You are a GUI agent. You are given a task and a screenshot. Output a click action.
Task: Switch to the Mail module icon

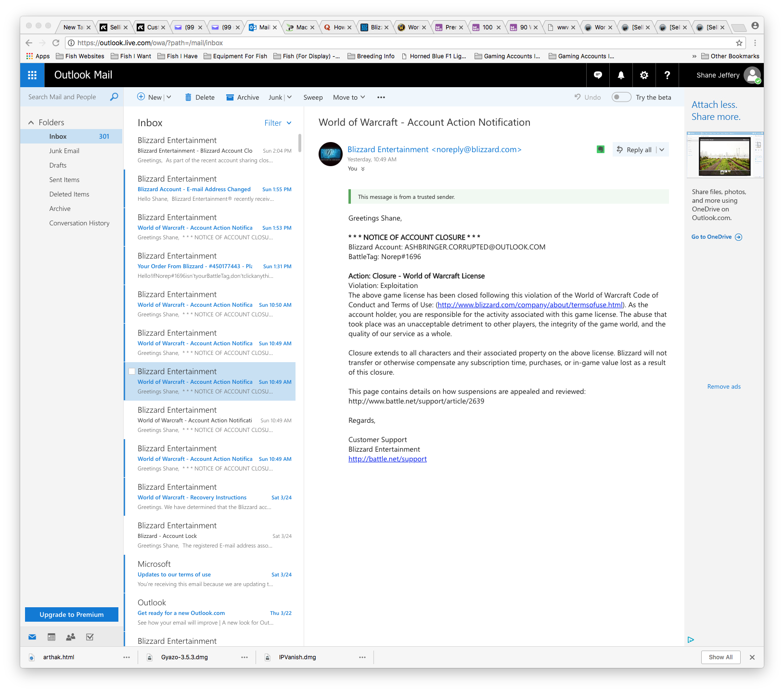32,637
